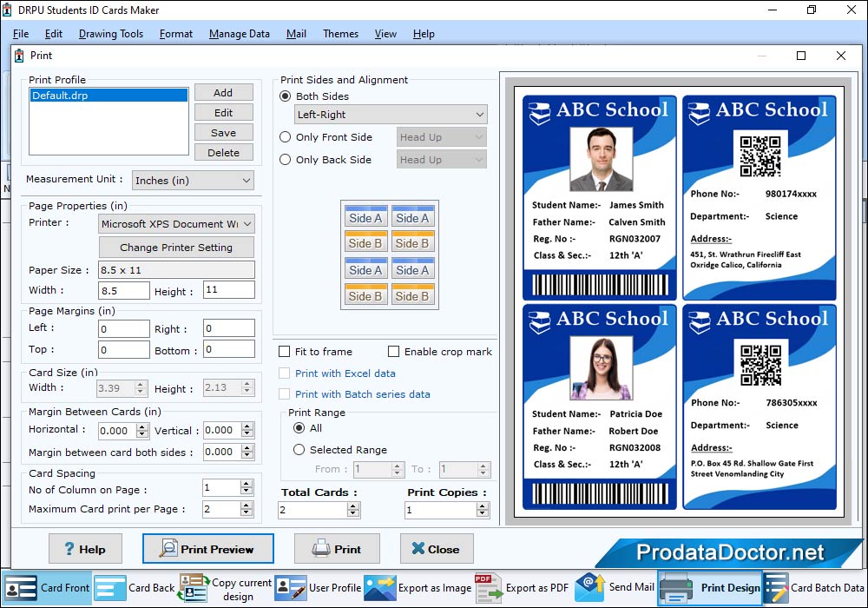This screenshot has width=868, height=608.
Task: Click the Help button
Action: click(85, 549)
